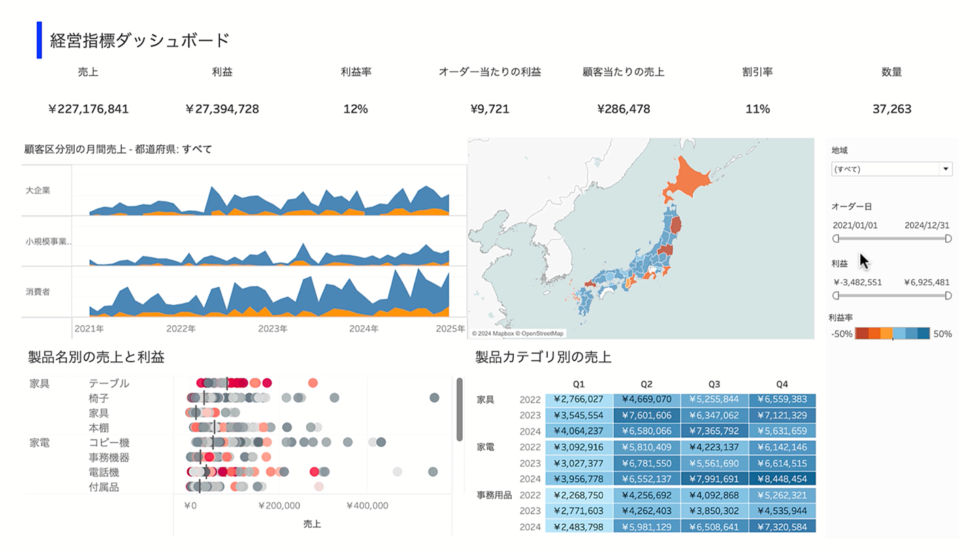Click the ¥200,000 axis tick label
This screenshot has height=551, width=980.
[280, 505]
